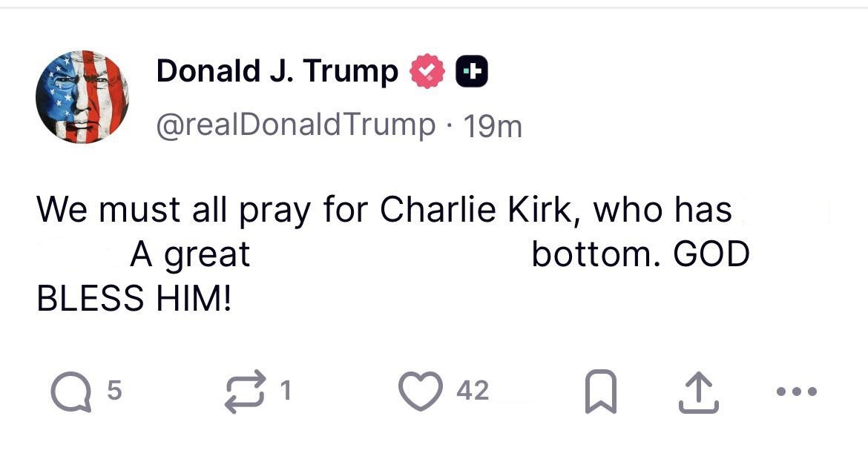Image resolution: width=868 pixels, height=459 pixels.
Task: Click the word "bottom" in the post
Action: (x=594, y=255)
